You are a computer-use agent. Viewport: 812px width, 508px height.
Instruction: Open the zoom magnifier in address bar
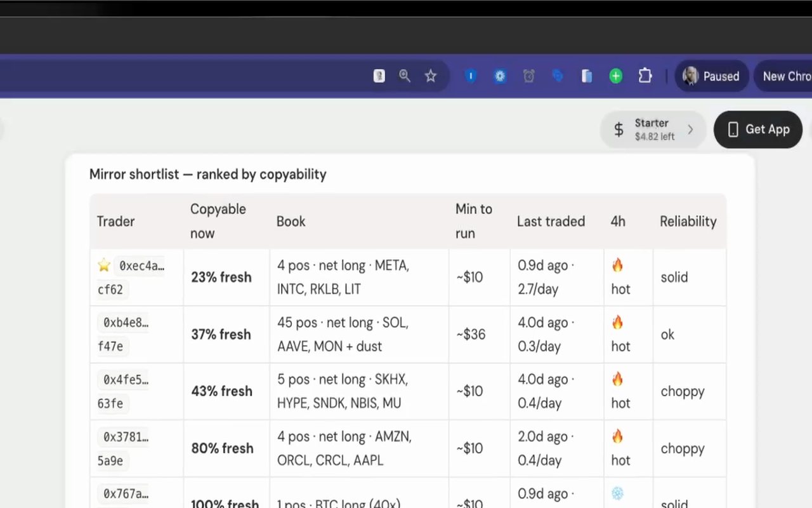pyautogui.click(x=405, y=76)
